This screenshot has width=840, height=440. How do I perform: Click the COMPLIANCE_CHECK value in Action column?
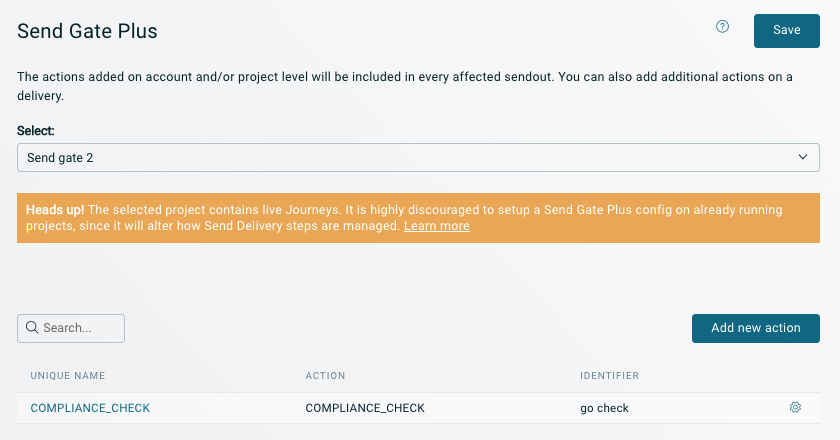pyautogui.click(x=364, y=408)
